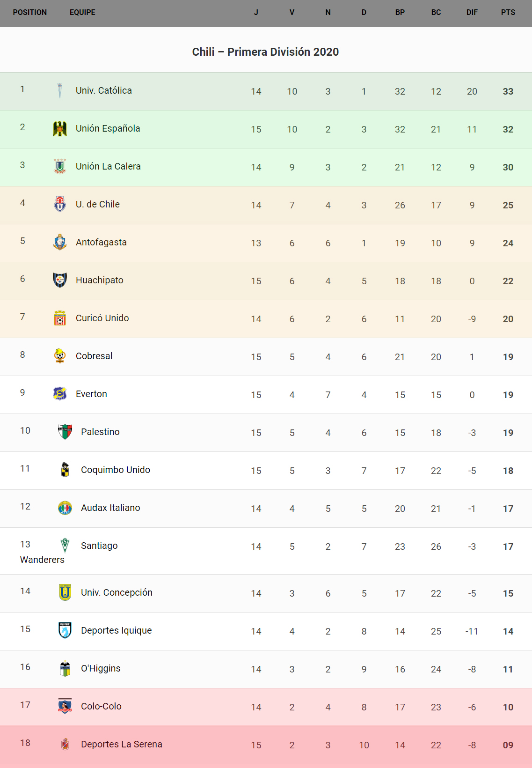Click the Audax Italiano club crest

65,508
